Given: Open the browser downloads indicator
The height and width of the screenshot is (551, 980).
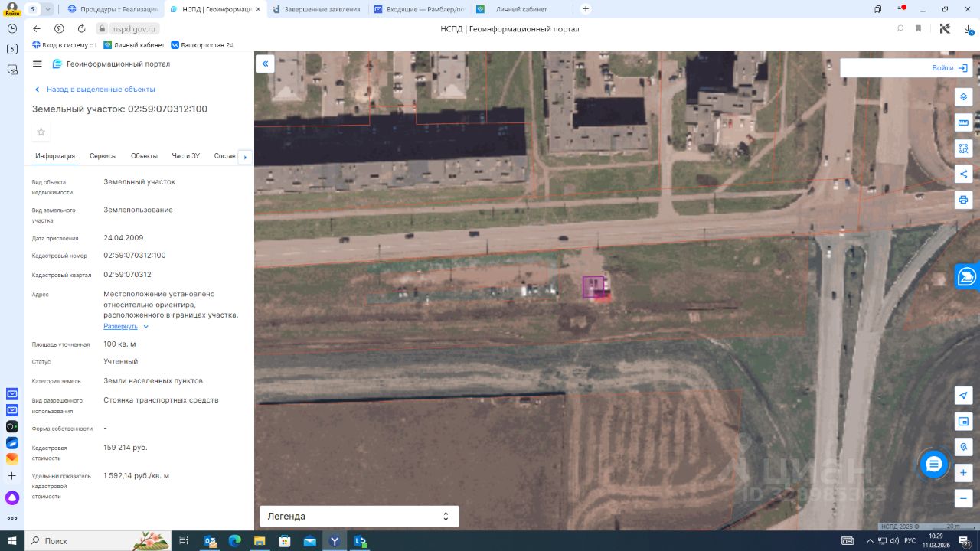Looking at the screenshot, I should [969, 28].
